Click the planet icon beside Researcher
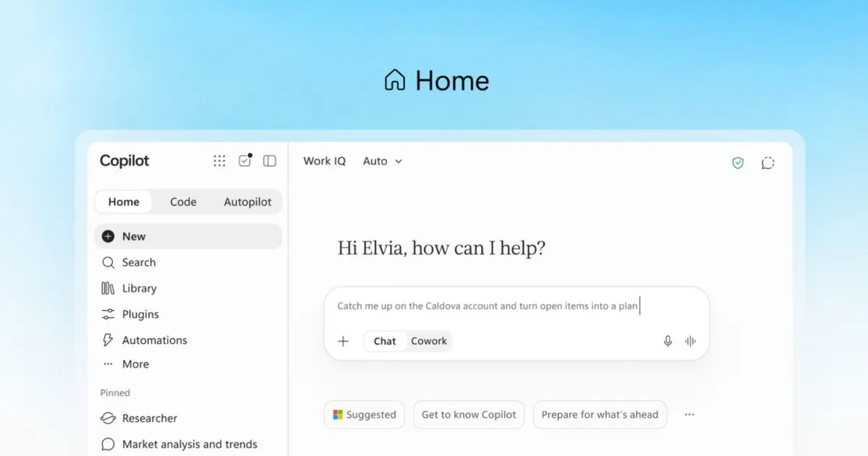The width and height of the screenshot is (868, 456). coord(108,418)
